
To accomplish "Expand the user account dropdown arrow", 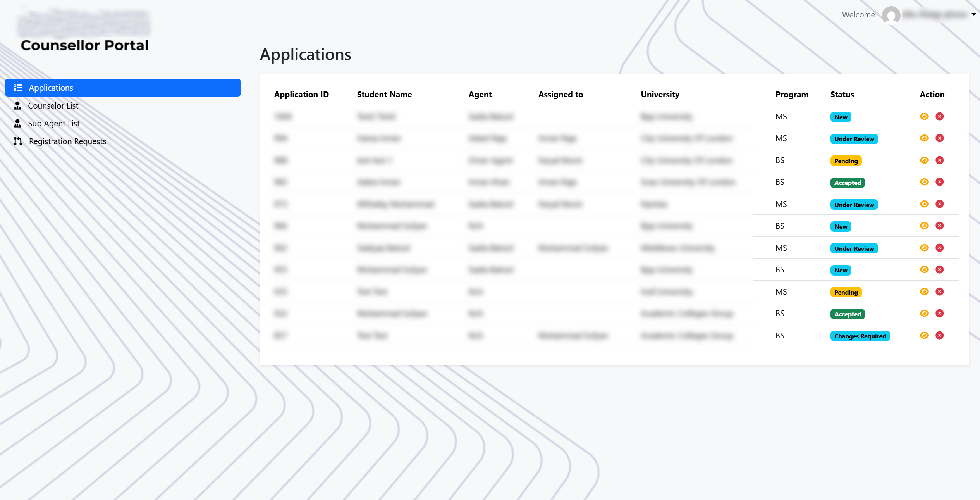I will tap(973, 14).
